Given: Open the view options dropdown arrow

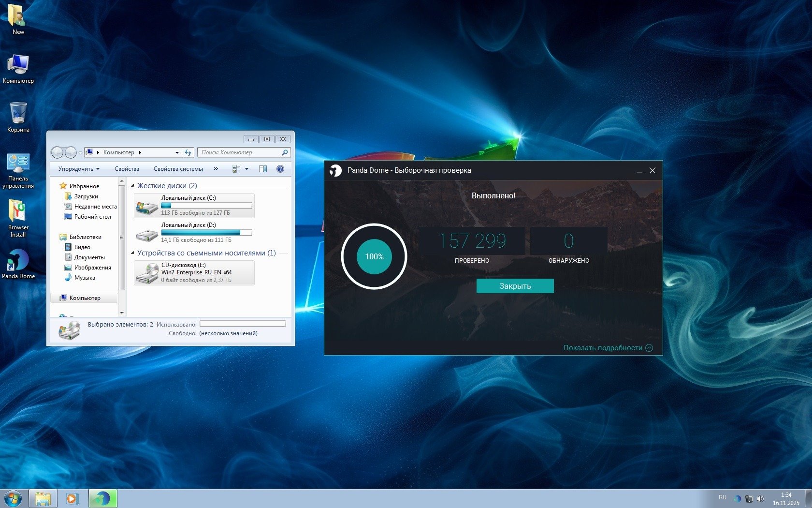Looking at the screenshot, I should point(246,169).
